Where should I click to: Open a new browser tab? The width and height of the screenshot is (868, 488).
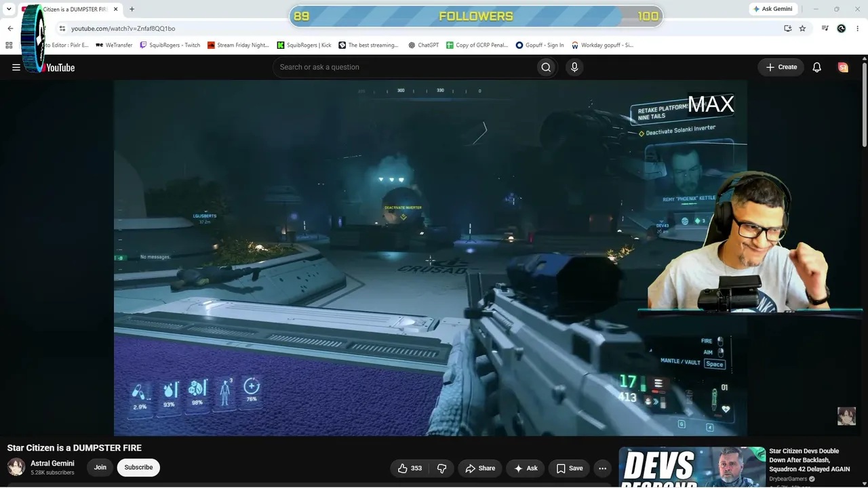[132, 9]
